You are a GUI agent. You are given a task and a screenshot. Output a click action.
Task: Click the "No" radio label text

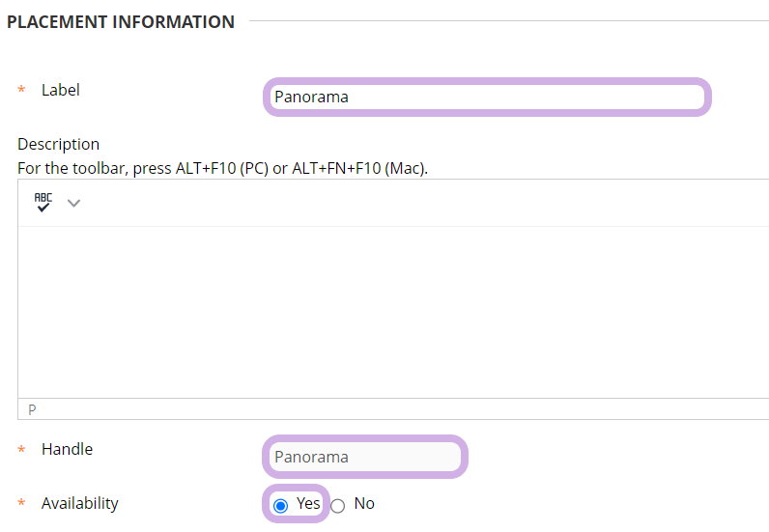(x=364, y=503)
